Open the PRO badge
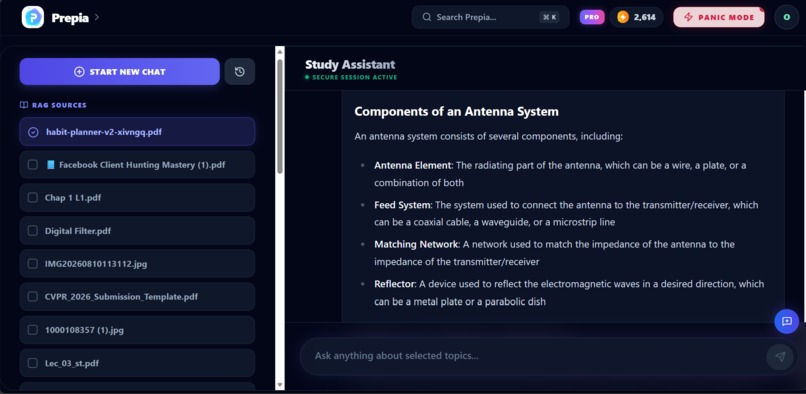 (592, 17)
